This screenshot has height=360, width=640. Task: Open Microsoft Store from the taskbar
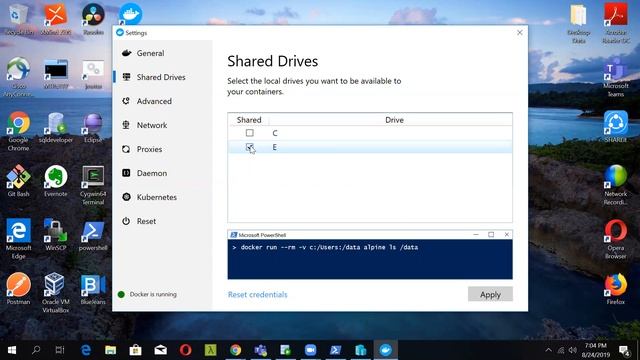click(136, 350)
